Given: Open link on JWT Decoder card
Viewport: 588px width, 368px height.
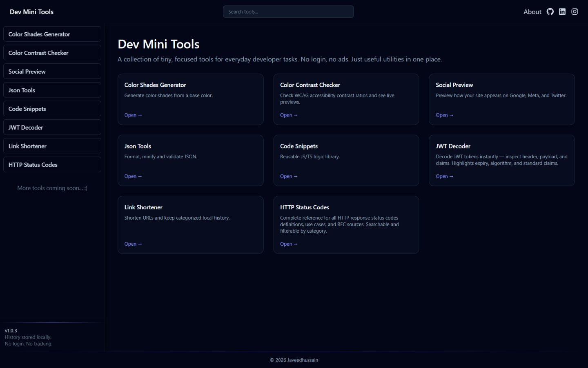Looking at the screenshot, I should click(444, 176).
